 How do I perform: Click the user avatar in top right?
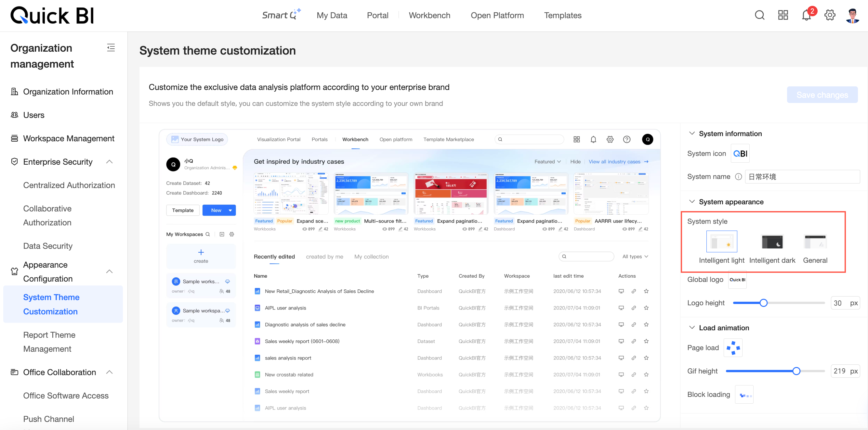[x=852, y=15]
